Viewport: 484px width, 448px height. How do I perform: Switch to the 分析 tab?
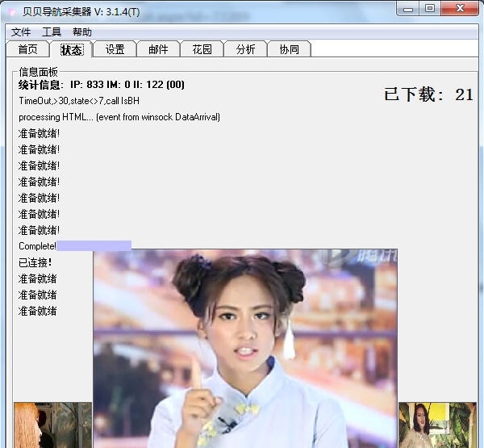pos(245,49)
